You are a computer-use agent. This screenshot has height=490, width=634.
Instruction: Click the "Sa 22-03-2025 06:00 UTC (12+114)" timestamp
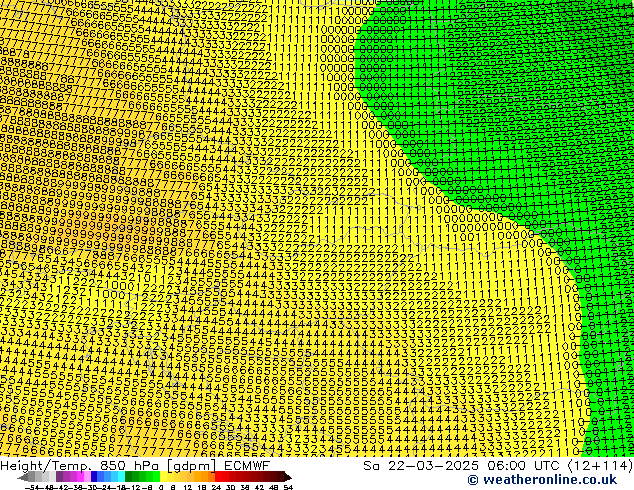(x=498, y=466)
